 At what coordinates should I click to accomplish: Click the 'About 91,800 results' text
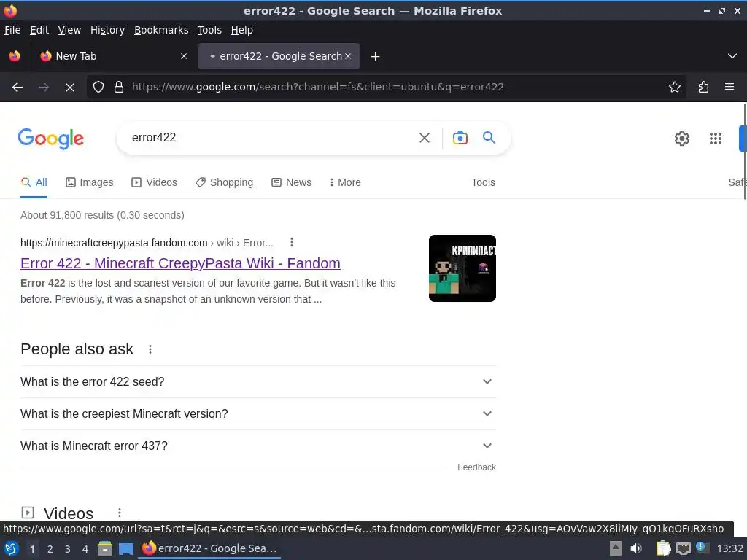point(102,215)
